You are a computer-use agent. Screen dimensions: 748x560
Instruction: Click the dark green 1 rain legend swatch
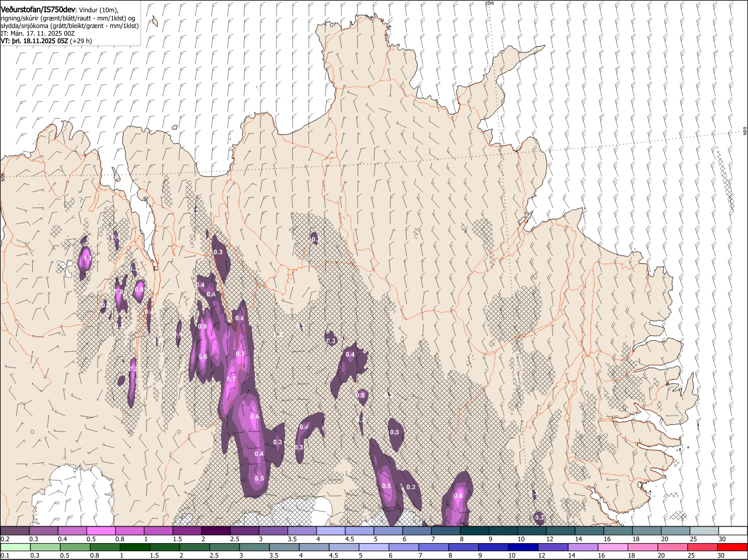136,548
